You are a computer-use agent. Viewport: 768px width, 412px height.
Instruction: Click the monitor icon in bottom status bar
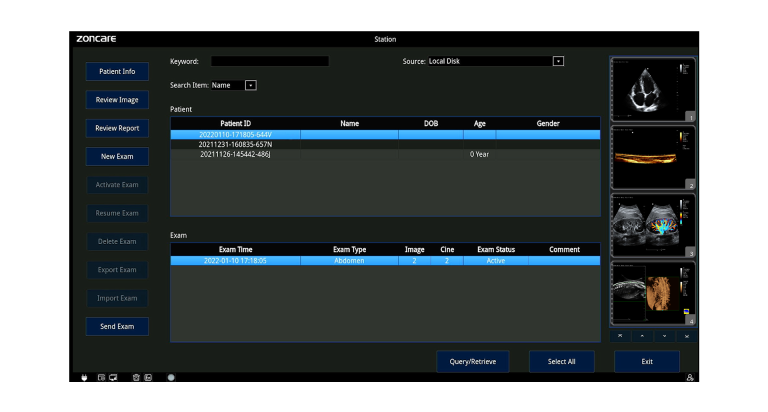coord(112,377)
